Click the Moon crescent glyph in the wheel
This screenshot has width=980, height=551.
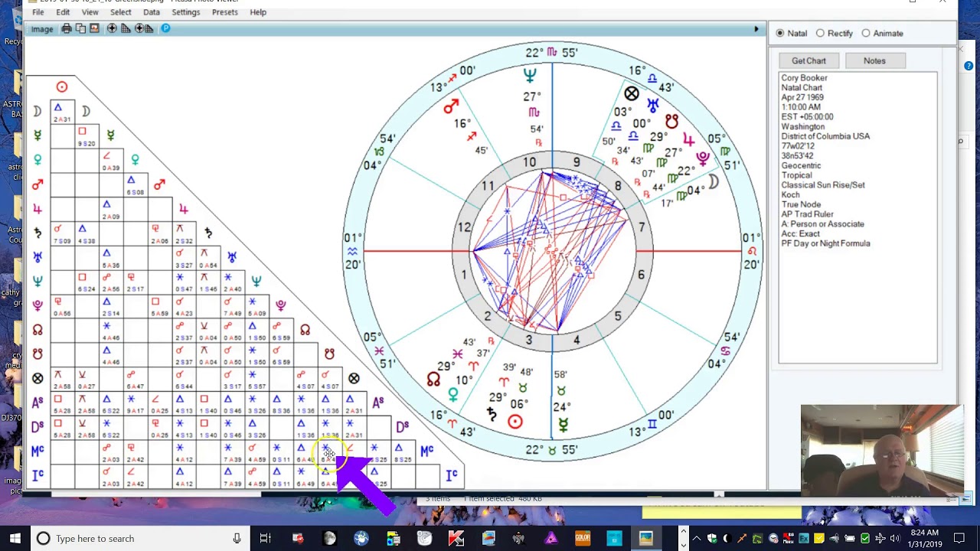(x=714, y=181)
